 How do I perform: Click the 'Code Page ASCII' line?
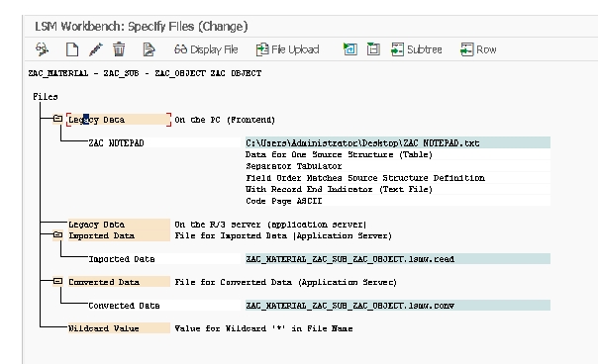tap(284, 201)
